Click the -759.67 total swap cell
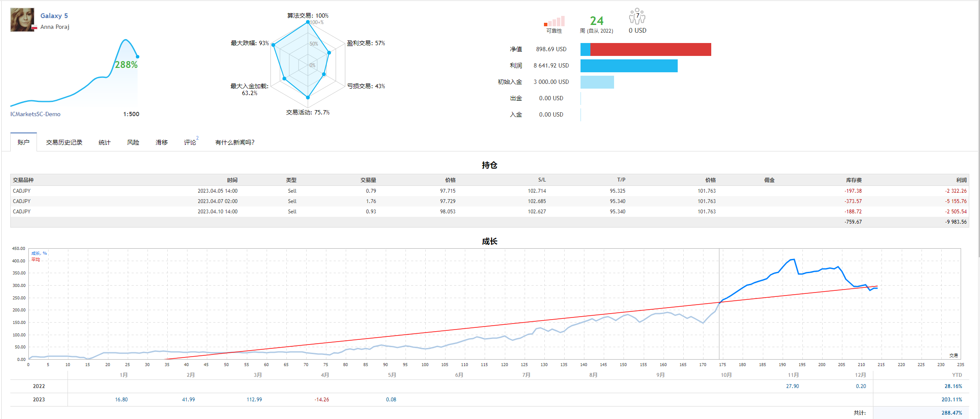The height and width of the screenshot is (419, 980). pyautogui.click(x=853, y=222)
